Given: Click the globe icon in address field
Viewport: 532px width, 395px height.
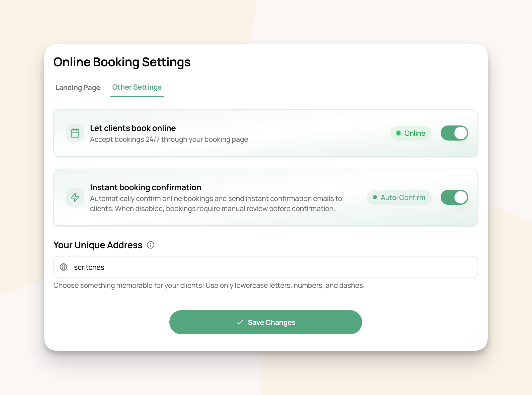Looking at the screenshot, I should coord(63,267).
